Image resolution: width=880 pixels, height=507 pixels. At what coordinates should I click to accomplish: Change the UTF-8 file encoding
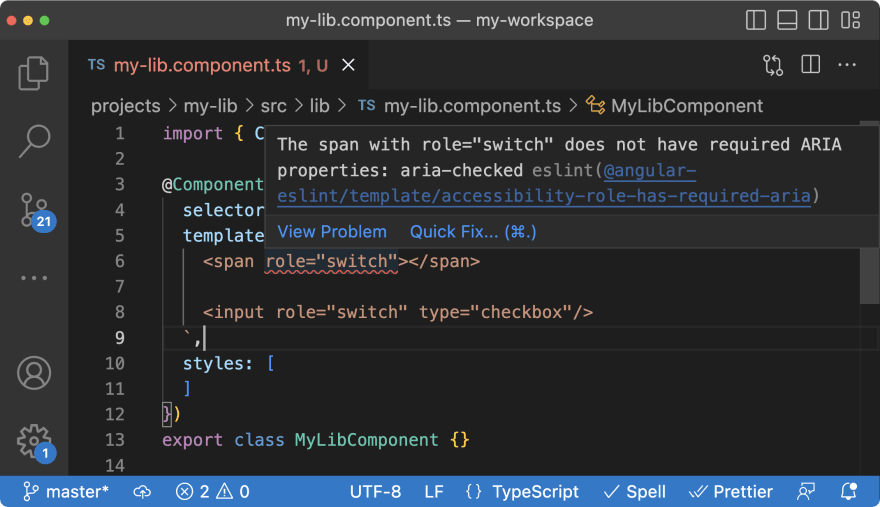(x=375, y=492)
